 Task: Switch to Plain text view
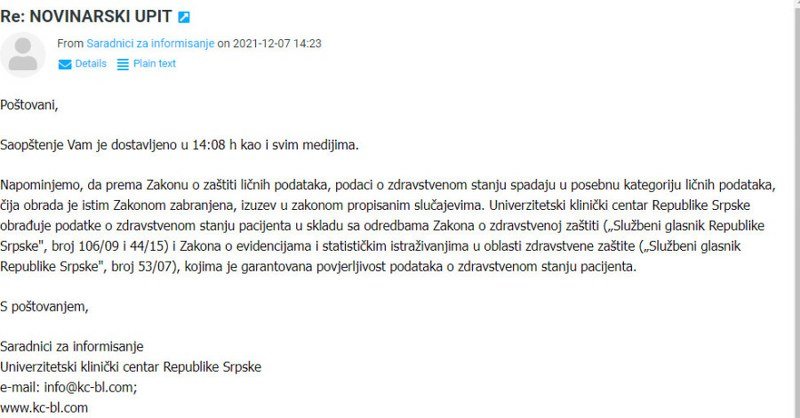[x=154, y=64]
